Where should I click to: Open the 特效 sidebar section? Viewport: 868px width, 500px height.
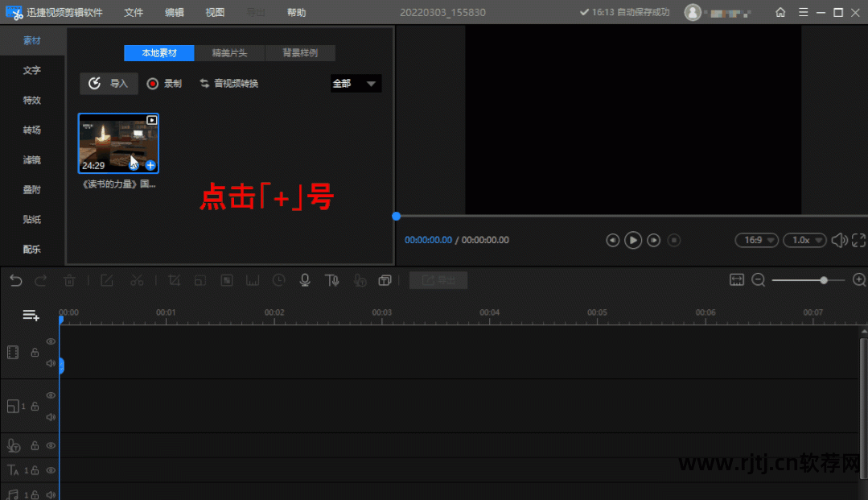pos(32,101)
